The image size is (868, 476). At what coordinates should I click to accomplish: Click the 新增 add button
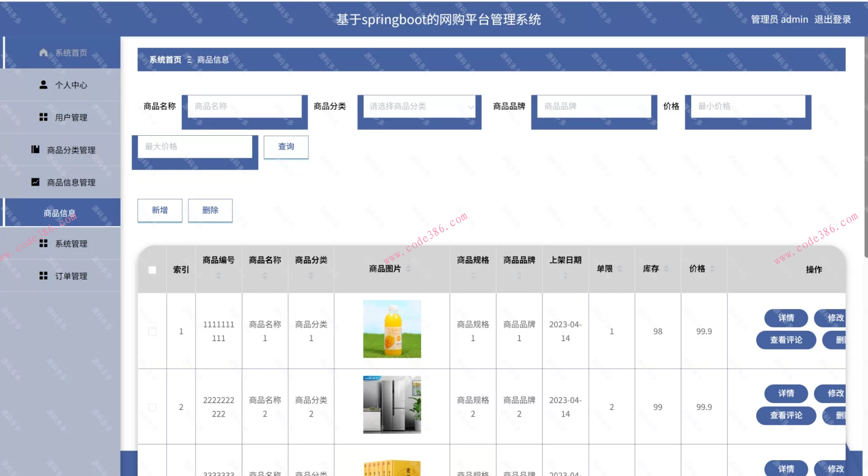pyautogui.click(x=160, y=210)
